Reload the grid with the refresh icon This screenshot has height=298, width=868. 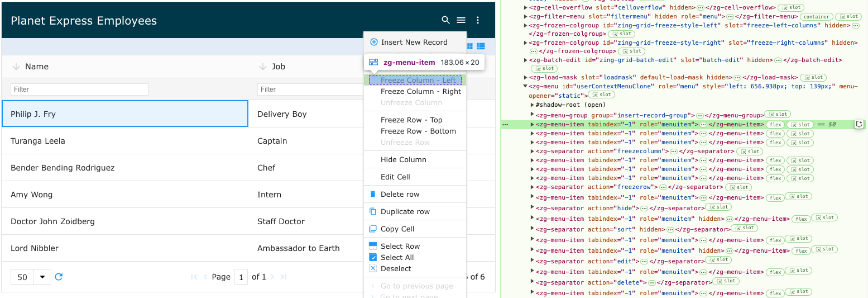(59, 277)
